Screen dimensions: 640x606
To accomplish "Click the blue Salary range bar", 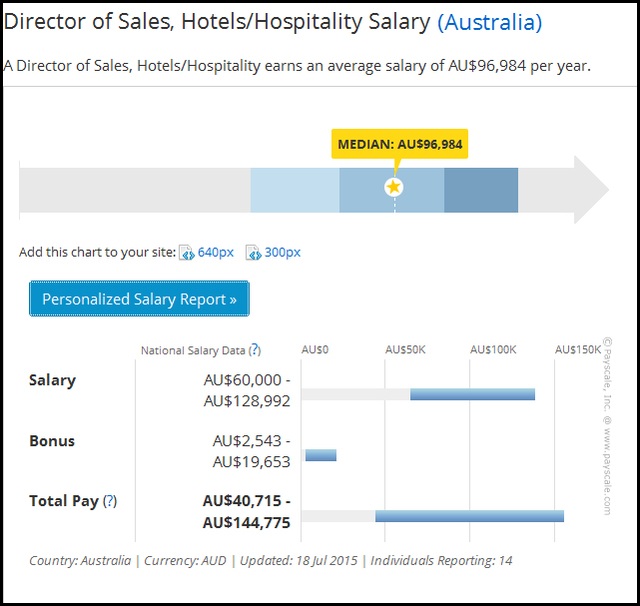I will pos(472,394).
